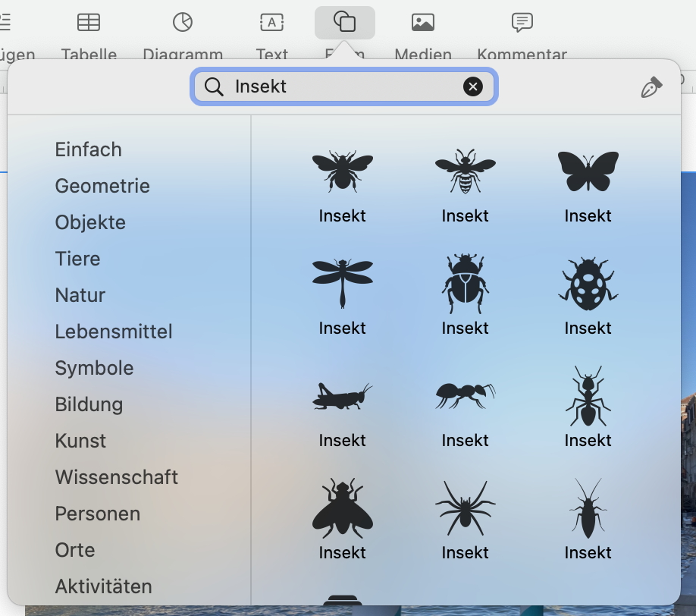This screenshot has width=696, height=616.
Task: Open the Medien toolbar button
Action: point(422,22)
